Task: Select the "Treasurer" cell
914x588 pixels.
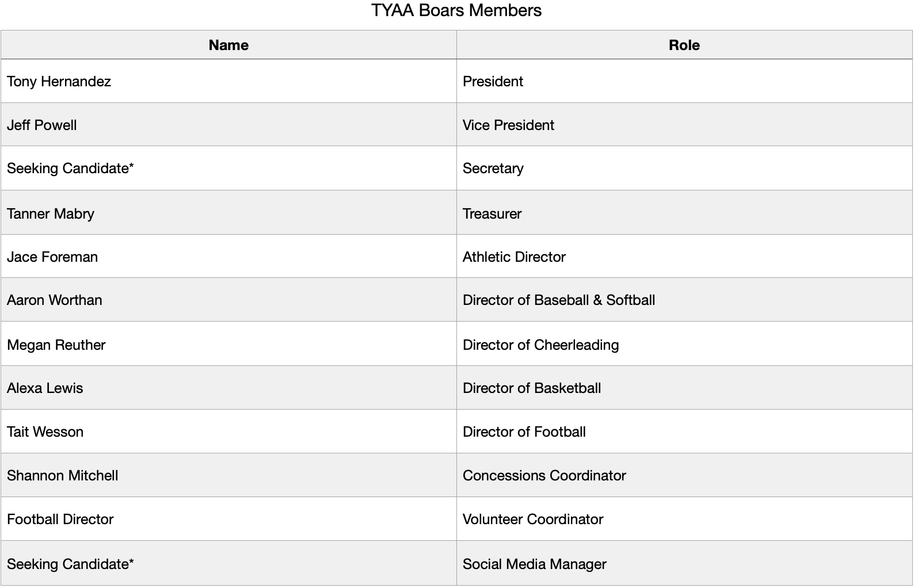Action: pyautogui.click(x=492, y=214)
